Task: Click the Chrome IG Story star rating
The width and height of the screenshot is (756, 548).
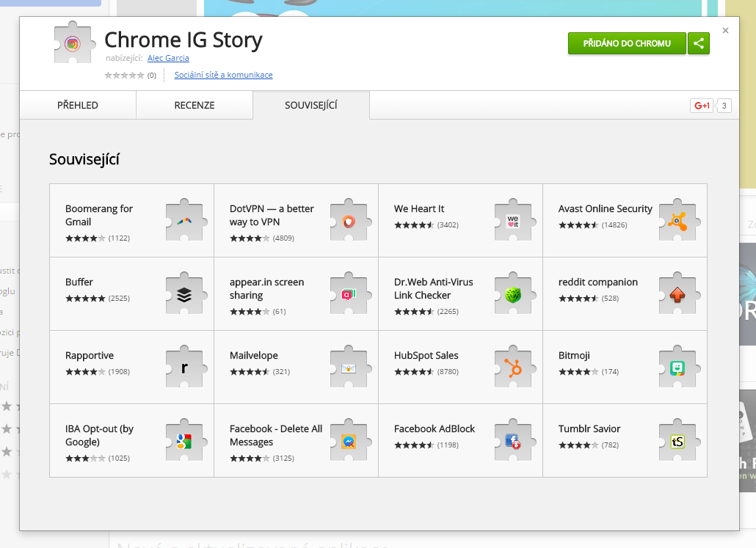Action: point(124,75)
